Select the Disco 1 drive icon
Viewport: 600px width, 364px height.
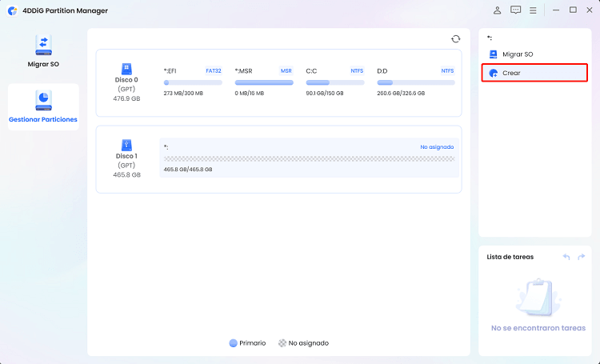tap(126, 145)
